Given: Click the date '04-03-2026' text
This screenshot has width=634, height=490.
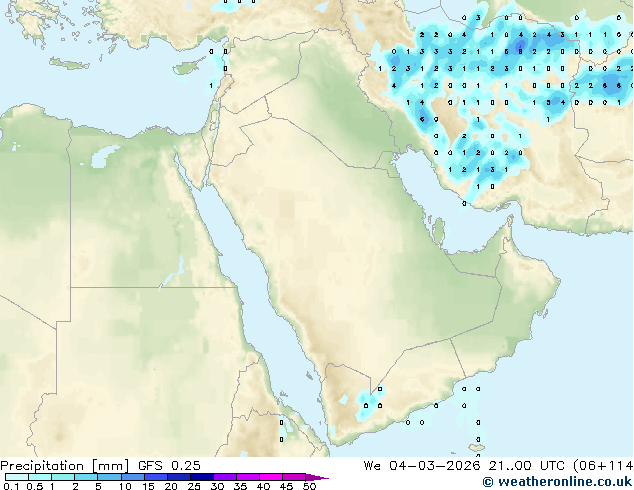Looking at the screenshot, I should point(435,466).
